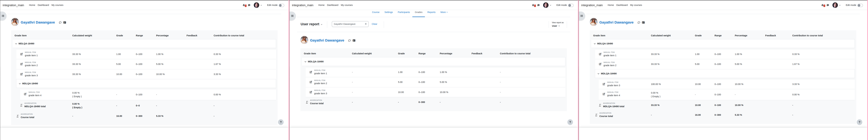The image size is (868, 140).
Task: Click the contact card icon beside Gayathri, right panel
Action: tap(644, 23)
